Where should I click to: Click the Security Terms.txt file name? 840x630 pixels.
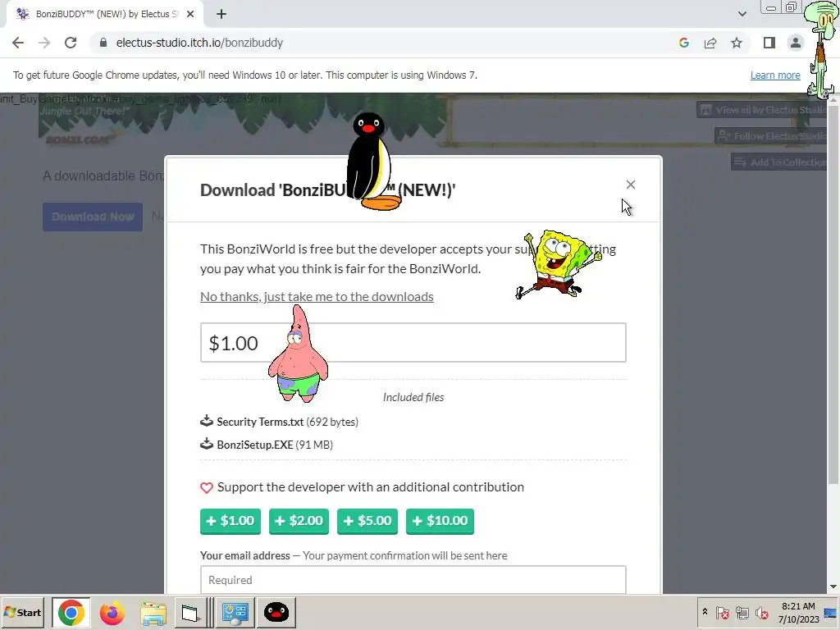(x=260, y=422)
